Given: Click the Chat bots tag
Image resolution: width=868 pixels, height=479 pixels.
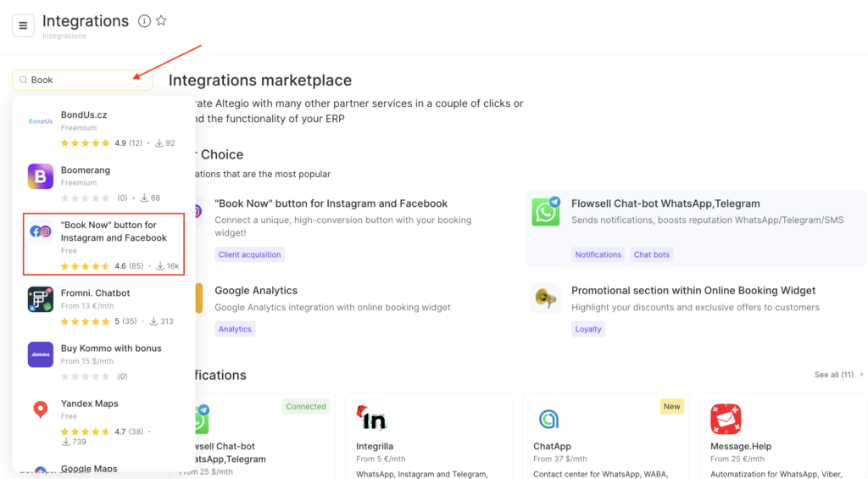Looking at the screenshot, I should pyautogui.click(x=651, y=254).
